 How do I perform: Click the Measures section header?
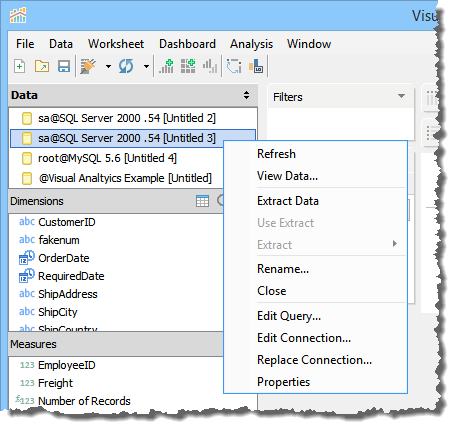(33, 344)
